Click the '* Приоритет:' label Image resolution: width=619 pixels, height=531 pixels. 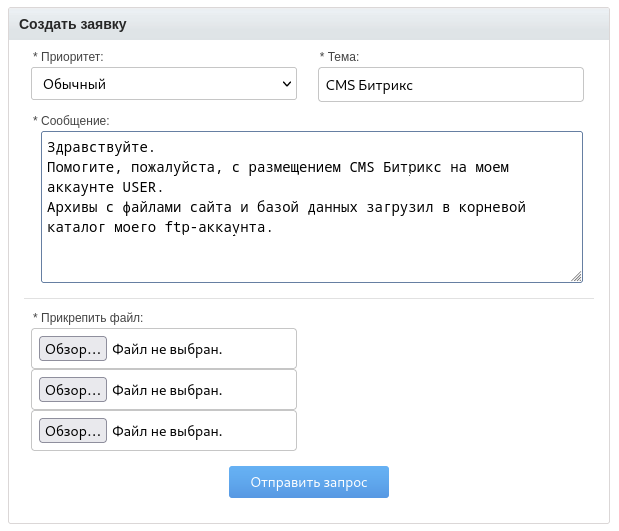pos(68,57)
